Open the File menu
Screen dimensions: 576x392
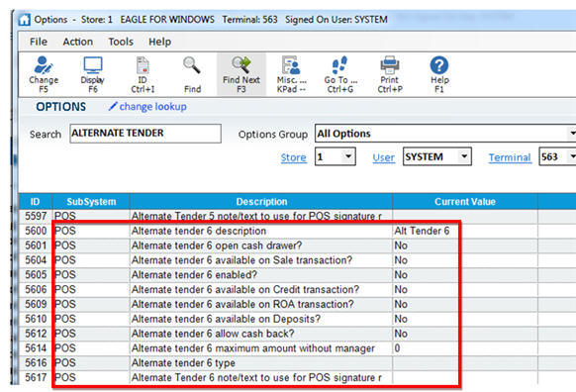click(x=39, y=42)
